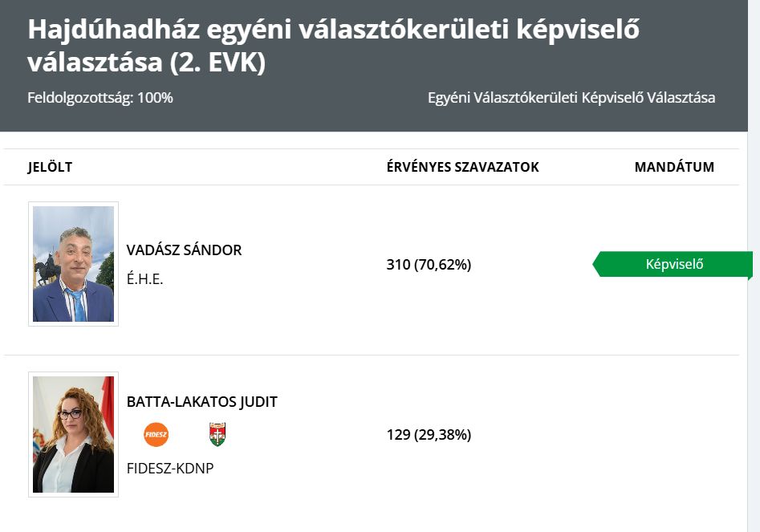Click the orange Fidesz party logo
This screenshot has width=760, height=532.
[156, 434]
